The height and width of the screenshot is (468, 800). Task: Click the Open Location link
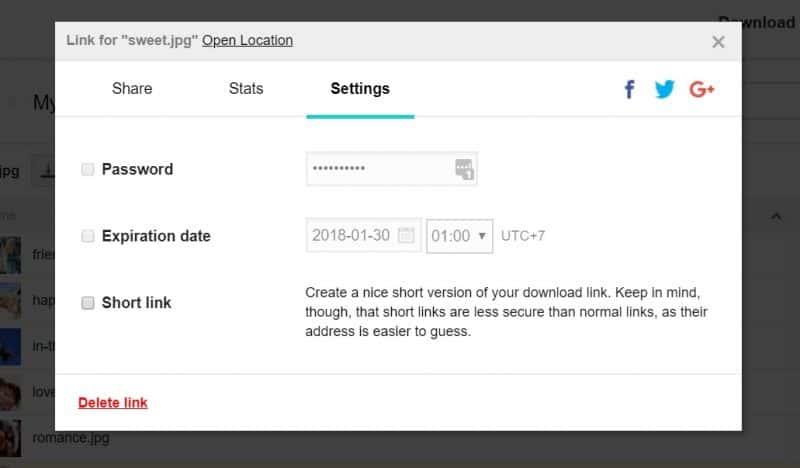(247, 41)
